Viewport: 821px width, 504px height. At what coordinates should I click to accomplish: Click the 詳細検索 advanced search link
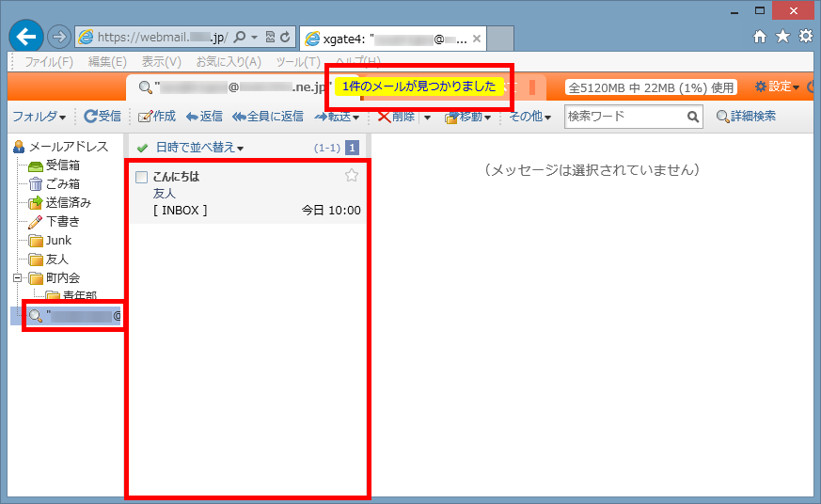pyautogui.click(x=746, y=117)
